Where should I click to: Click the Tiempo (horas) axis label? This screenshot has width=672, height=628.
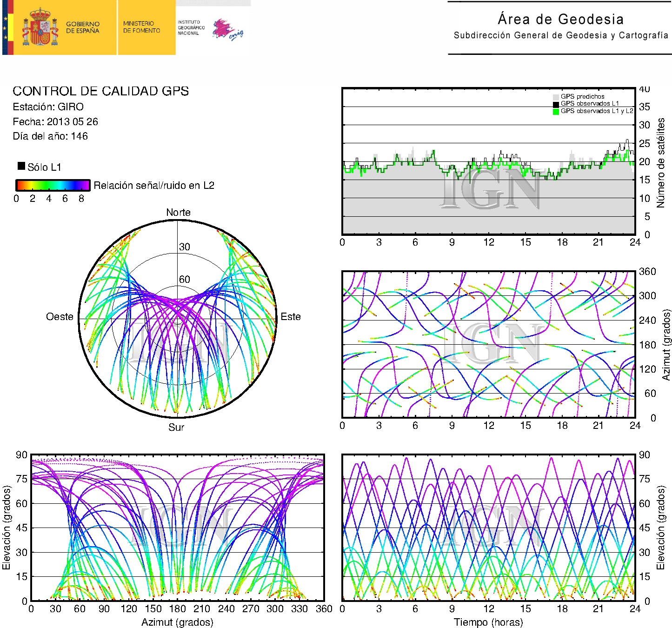coord(488,622)
